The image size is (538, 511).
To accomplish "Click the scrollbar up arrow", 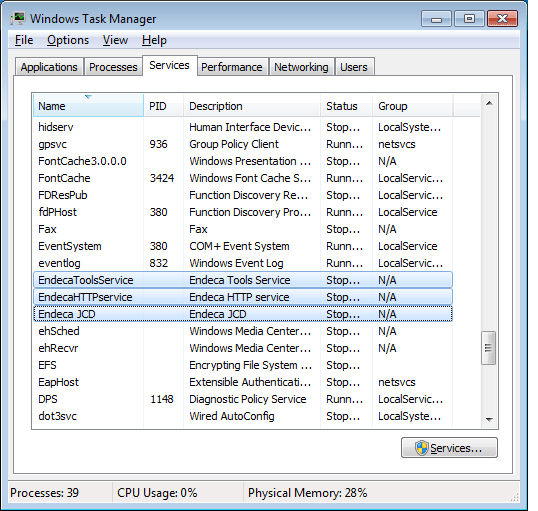I will [x=489, y=103].
